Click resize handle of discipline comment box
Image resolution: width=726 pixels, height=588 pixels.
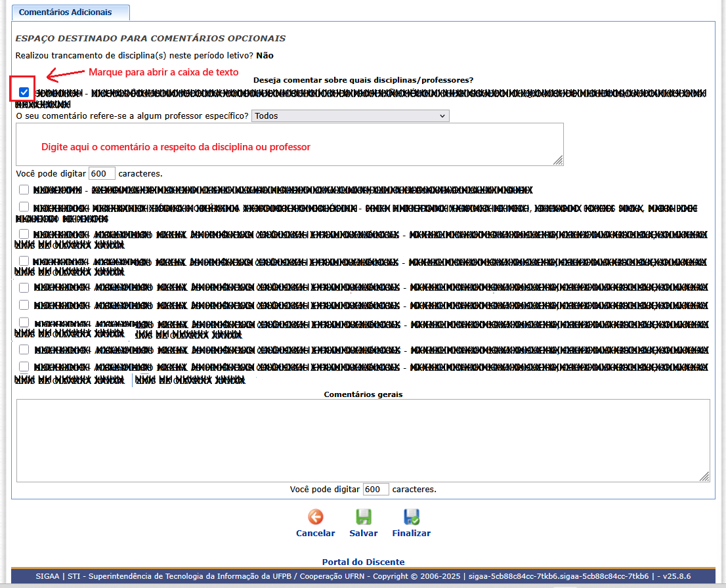coord(558,160)
